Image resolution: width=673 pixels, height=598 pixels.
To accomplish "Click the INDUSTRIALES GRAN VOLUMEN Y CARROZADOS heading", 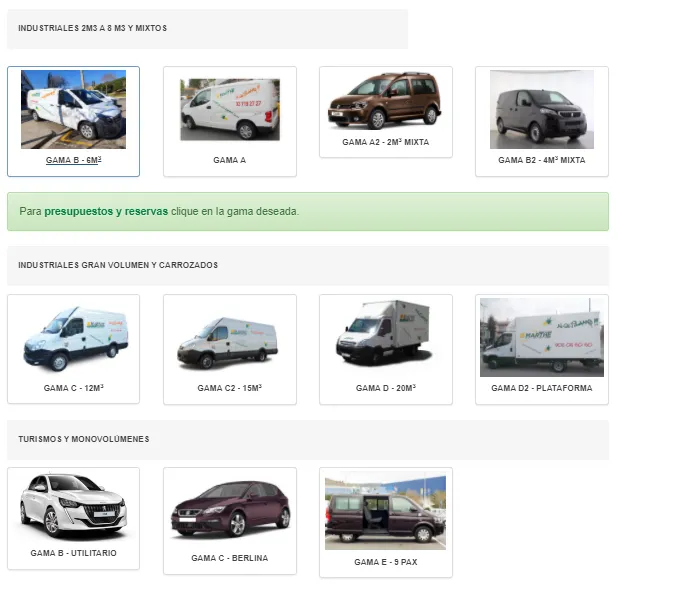I will [118, 265].
